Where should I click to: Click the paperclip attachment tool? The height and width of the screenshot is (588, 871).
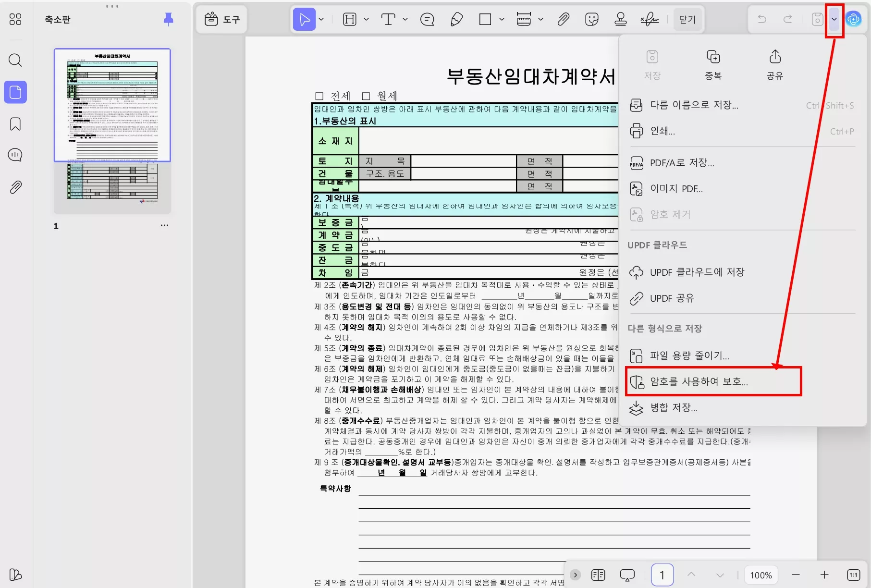point(563,19)
